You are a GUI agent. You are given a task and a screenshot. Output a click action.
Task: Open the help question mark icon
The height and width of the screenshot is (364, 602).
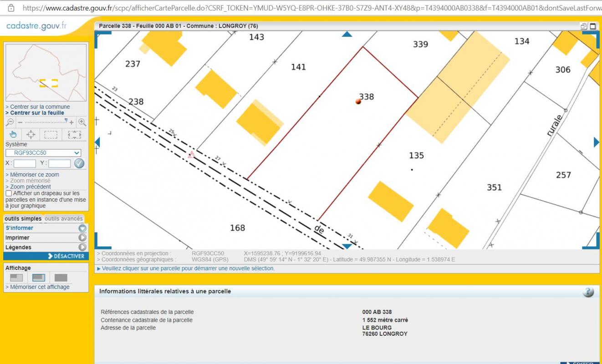588,292
